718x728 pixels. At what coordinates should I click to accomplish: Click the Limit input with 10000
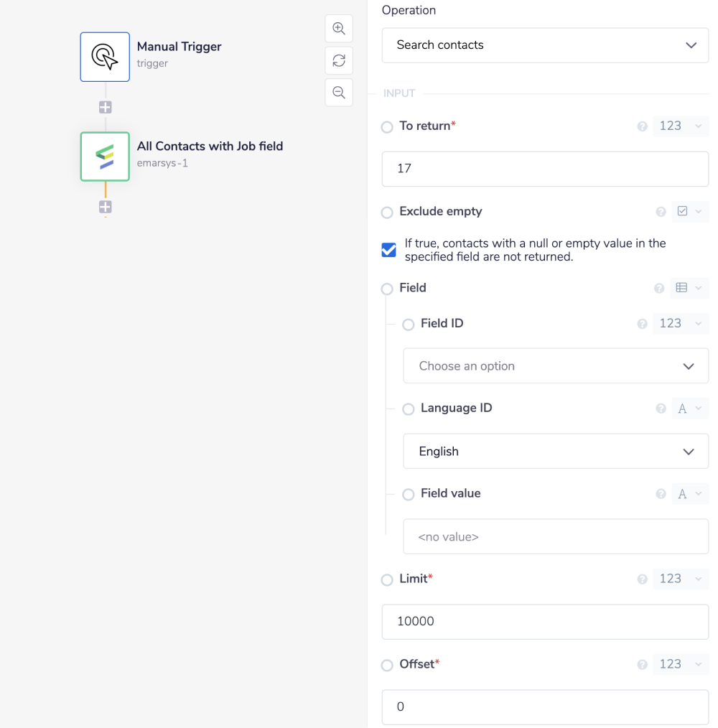545,622
